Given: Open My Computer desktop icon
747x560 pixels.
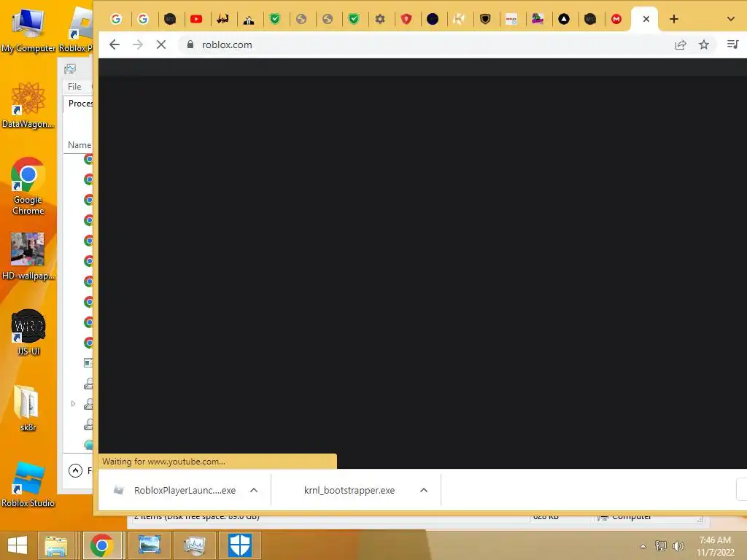Looking at the screenshot, I should click(28, 29).
